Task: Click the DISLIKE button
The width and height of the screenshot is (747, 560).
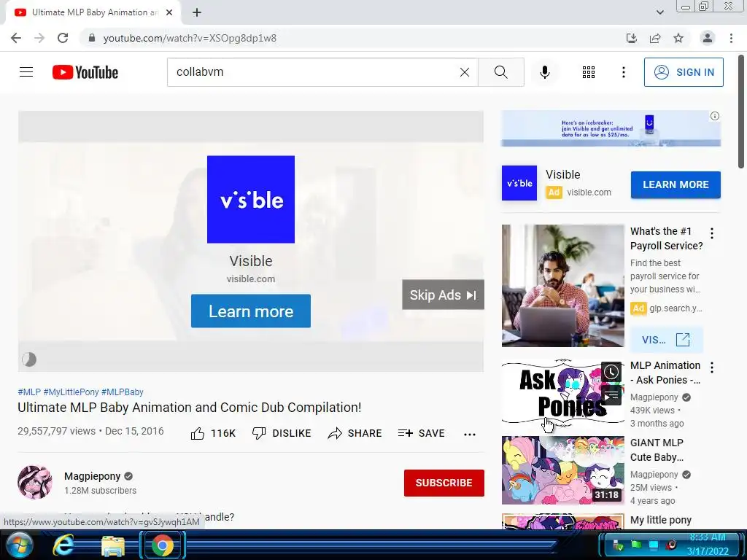Action: click(282, 433)
